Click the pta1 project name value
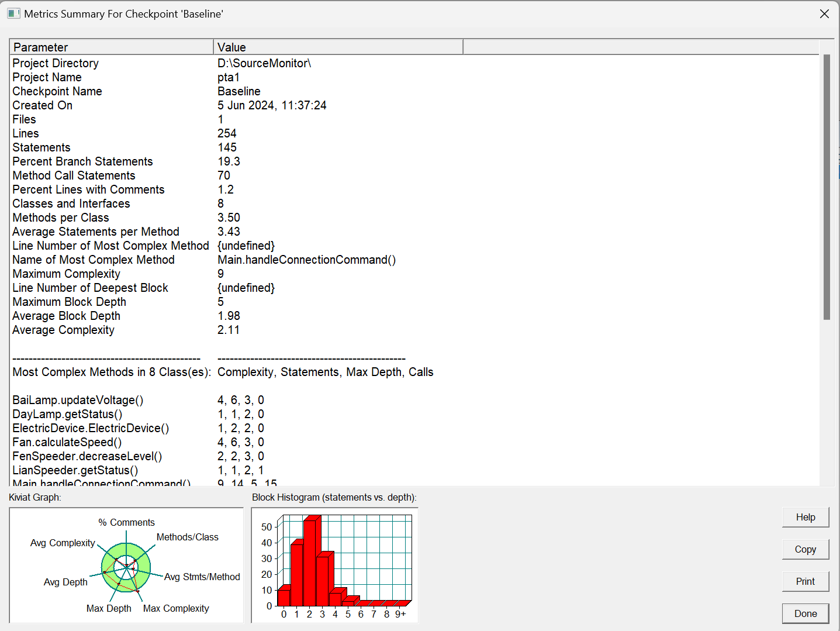The width and height of the screenshot is (840, 631). point(229,77)
